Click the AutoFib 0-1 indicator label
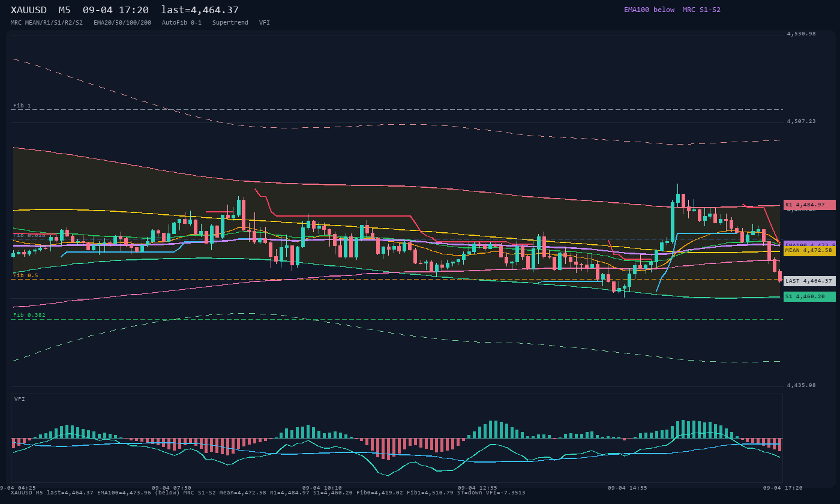Image resolution: width=840 pixels, height=504 pixels. coord(182,23)
